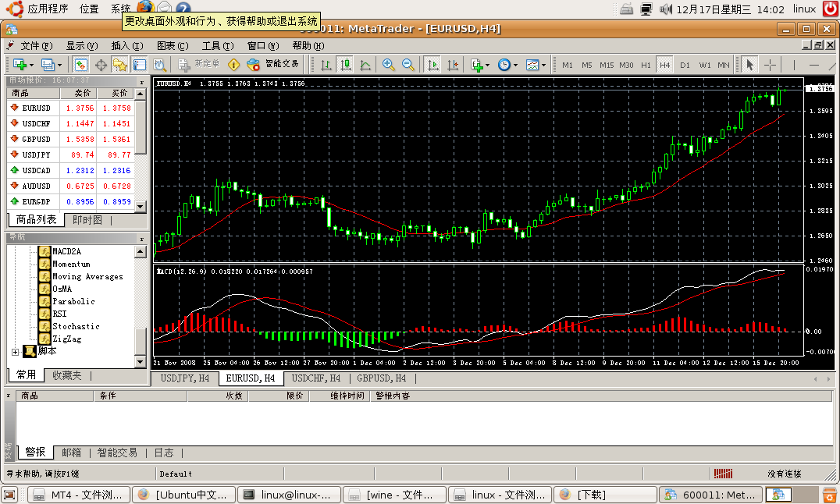840x504 pixels.
Task: Switch chart to line chart style
Action: [x=365, y=65]
